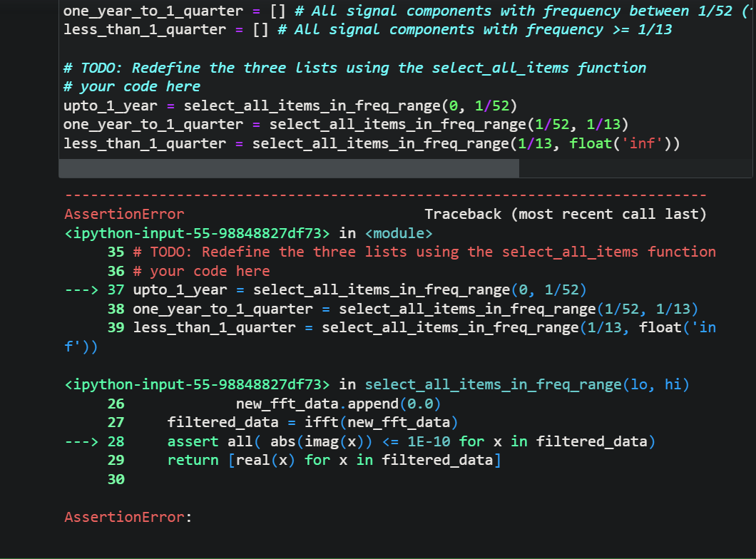Click the final AssertionError message at bottom
Image resolution: width=756 pixels, height=559 pixels.
coord(124,516)
